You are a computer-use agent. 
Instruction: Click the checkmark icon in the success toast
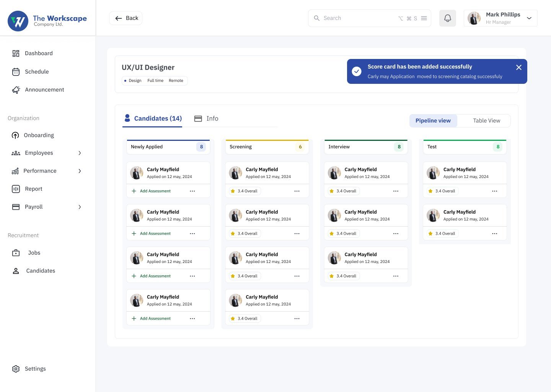(x=357, y=72)
